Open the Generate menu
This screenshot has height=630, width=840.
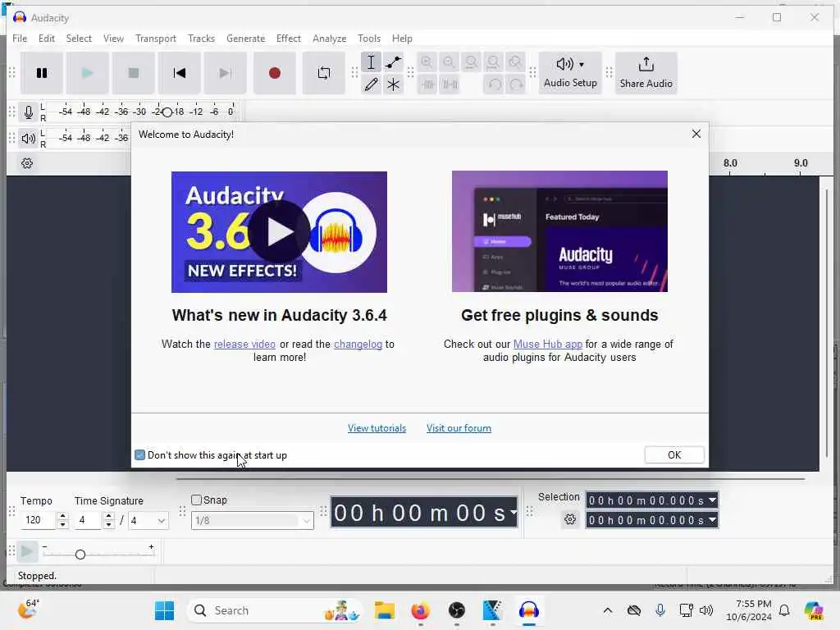pyautogui.click(x=246, y=39)
